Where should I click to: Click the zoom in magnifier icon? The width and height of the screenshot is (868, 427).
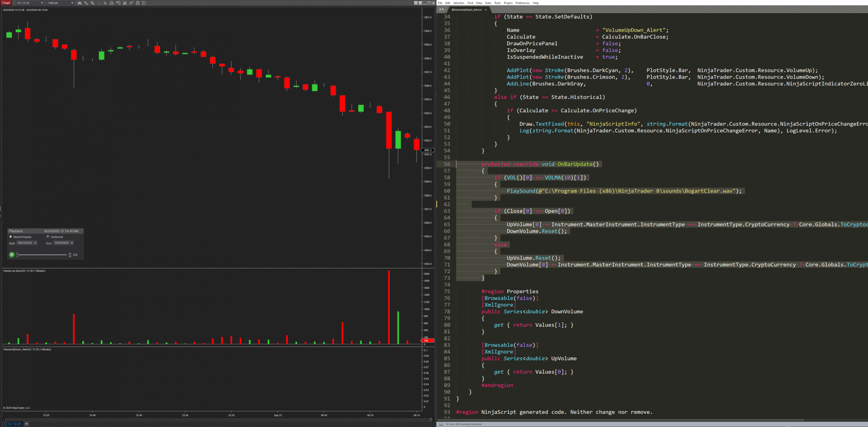click(x=92, y=3)
